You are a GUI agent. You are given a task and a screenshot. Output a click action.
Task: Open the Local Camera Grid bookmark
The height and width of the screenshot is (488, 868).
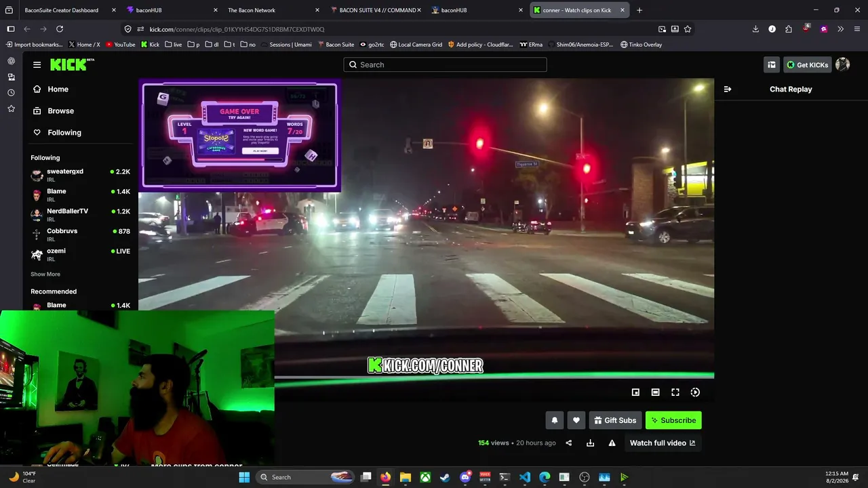416,45
